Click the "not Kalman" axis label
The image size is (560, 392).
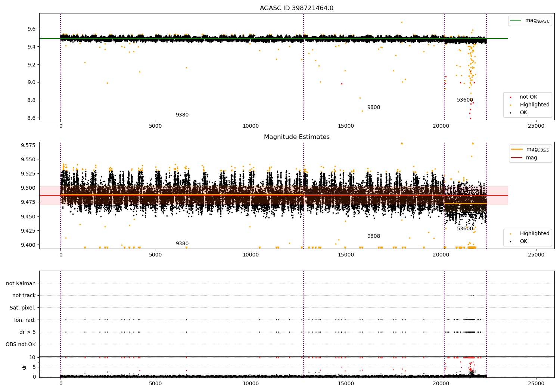(x=21, y=283)
